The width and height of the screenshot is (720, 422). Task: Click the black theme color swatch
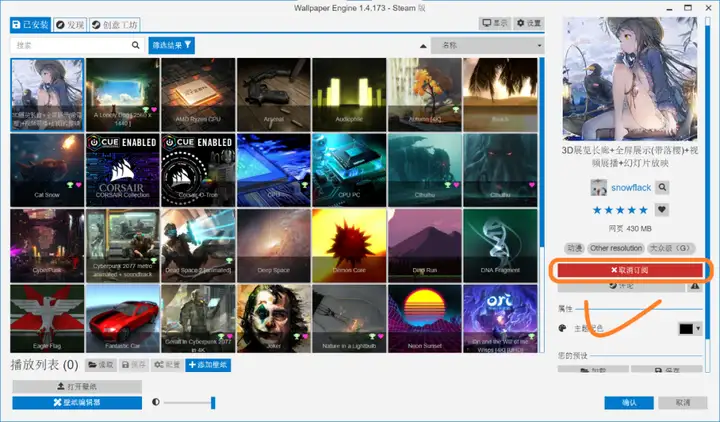(686, 328)
